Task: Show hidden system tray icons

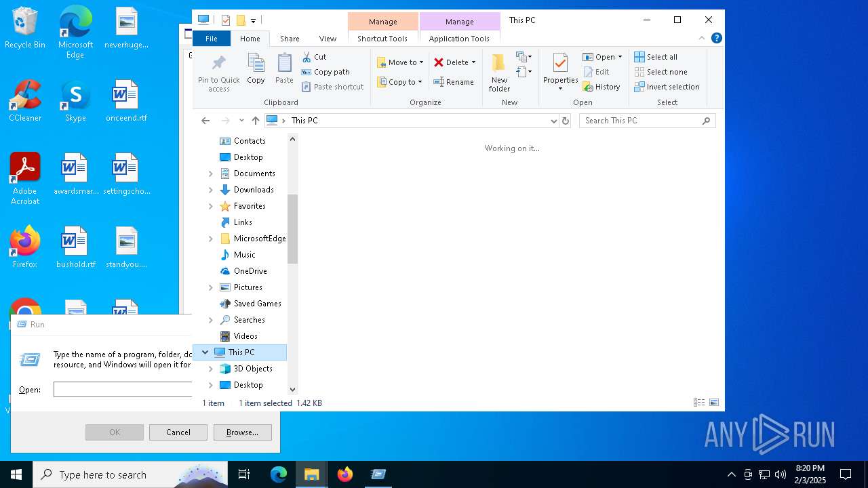Action: coord(731,474)
